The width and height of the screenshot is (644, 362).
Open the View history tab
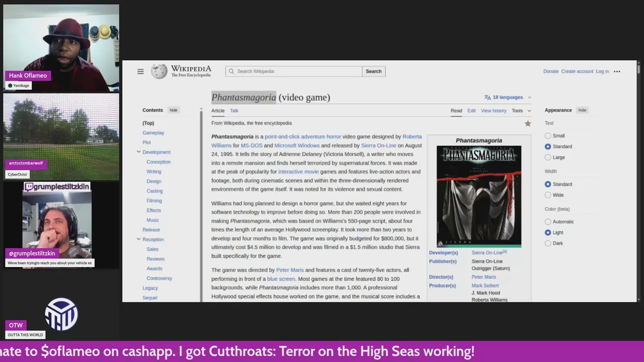pyautogui.click(x=494, y=111)
